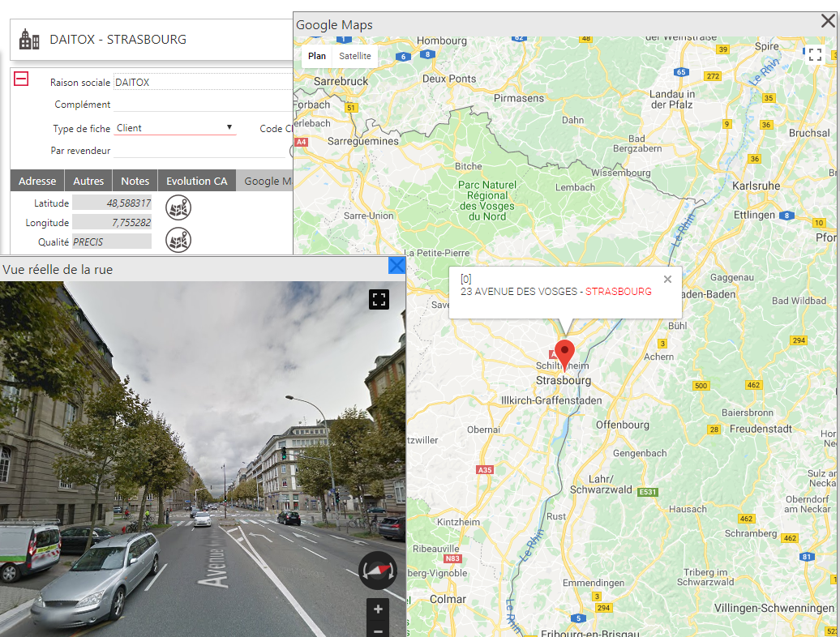Click the Latitude value field
Screen dimensions: 840x637
112,203
